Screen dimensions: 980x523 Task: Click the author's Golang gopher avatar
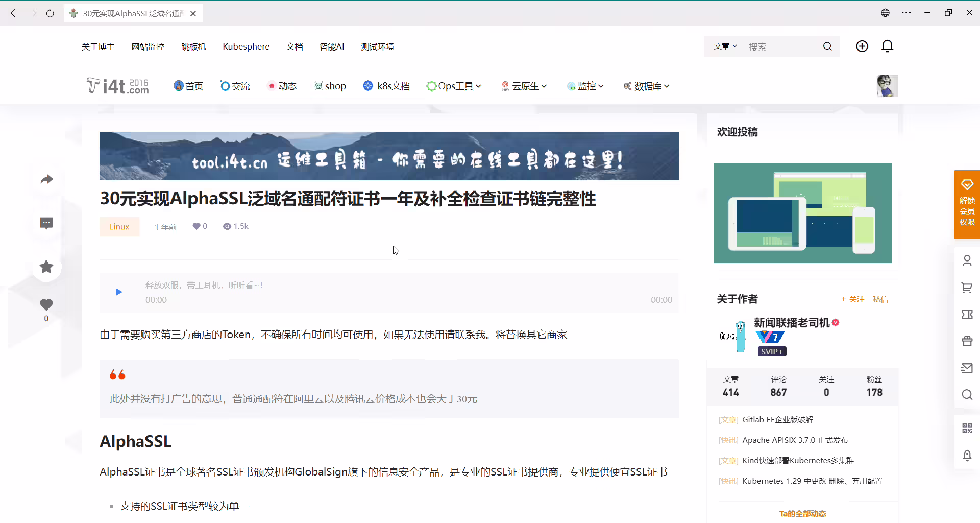point(733,336)
